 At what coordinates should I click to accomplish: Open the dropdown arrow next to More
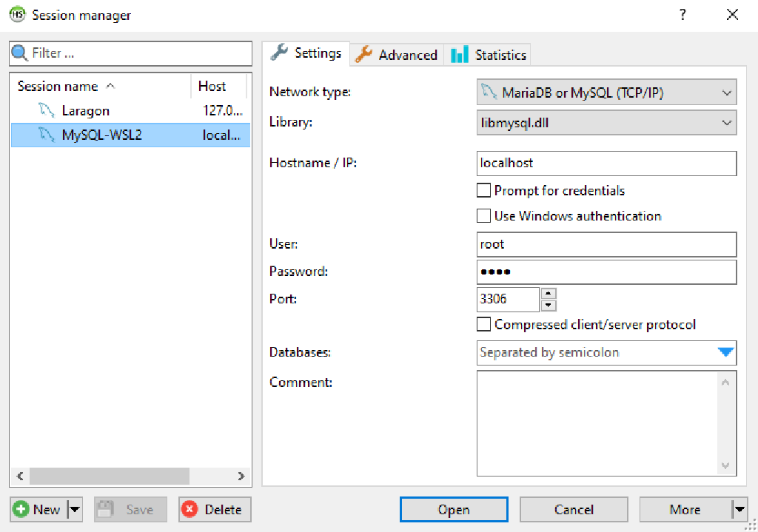point(739,509)
